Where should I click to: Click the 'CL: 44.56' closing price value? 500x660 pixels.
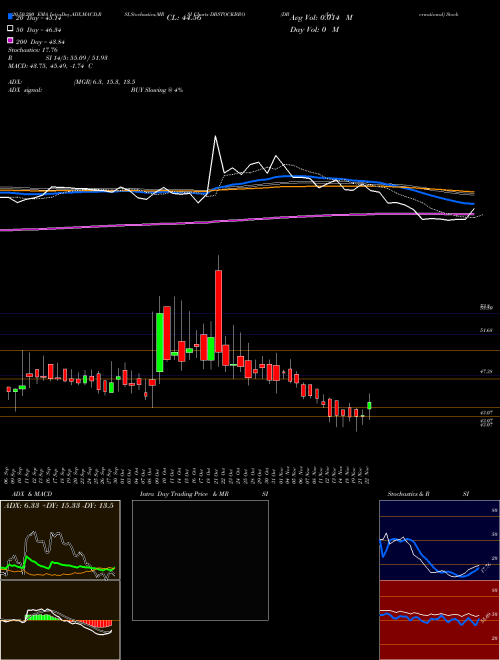click(x=184, y=18)
